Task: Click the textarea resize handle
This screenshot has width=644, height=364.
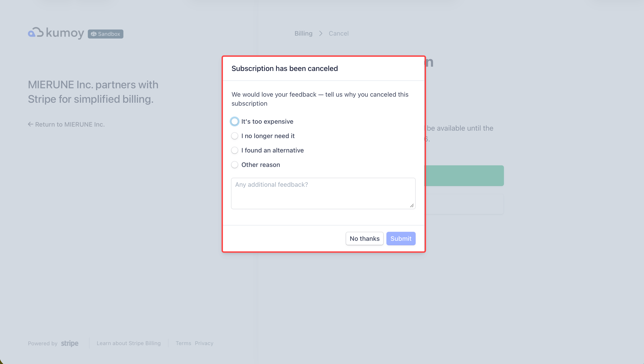Action: (412, 205)
